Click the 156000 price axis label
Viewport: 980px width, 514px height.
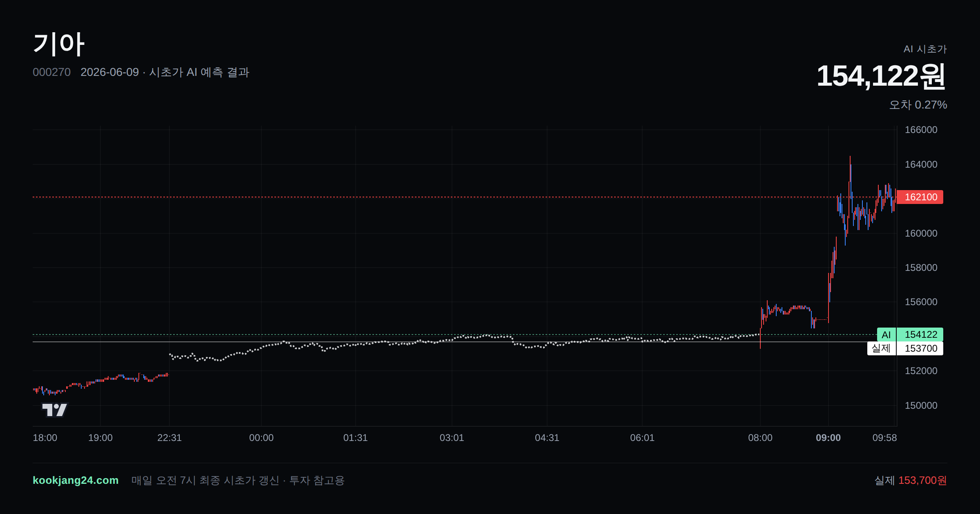(921, 302)
